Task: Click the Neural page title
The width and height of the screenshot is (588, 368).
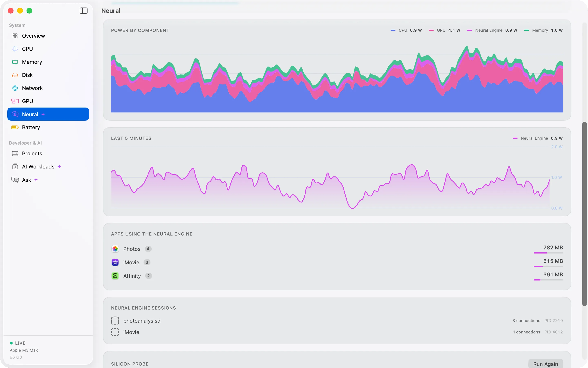Action: click(x=111, y=11)
